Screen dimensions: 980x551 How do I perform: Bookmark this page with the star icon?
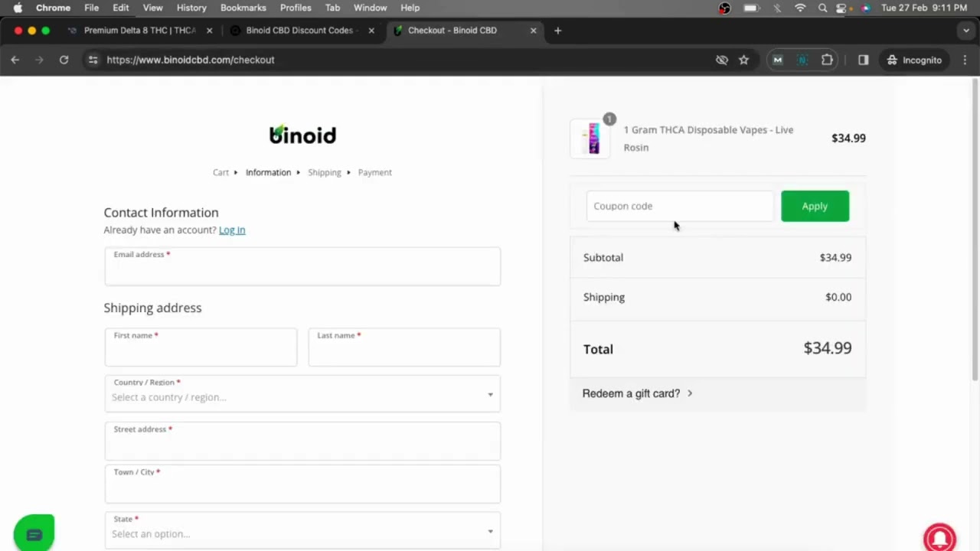[743, 60]
